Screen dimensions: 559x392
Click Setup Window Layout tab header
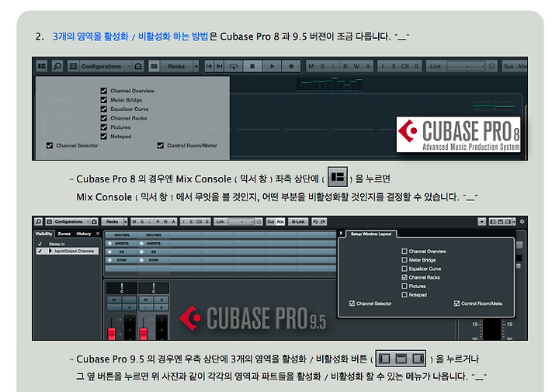[x=371, y=234]
